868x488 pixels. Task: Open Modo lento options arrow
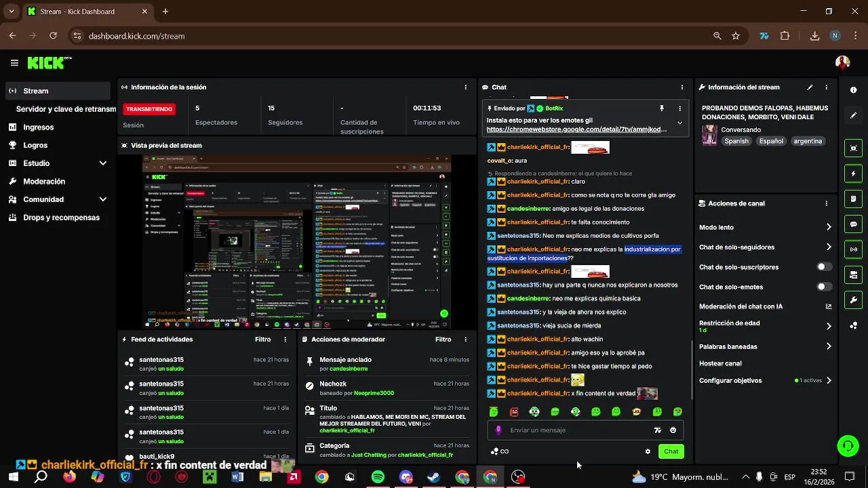point(829,227)
